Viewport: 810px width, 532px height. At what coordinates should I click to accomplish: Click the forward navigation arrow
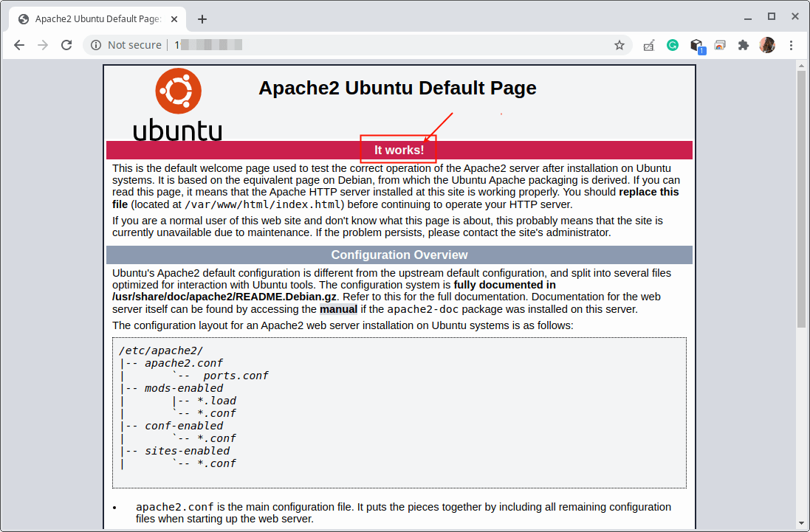(x=43, y=45)
